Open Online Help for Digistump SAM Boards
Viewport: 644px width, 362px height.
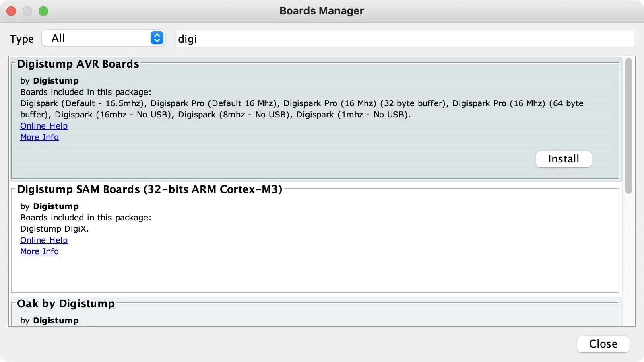[x=44, y=240]
